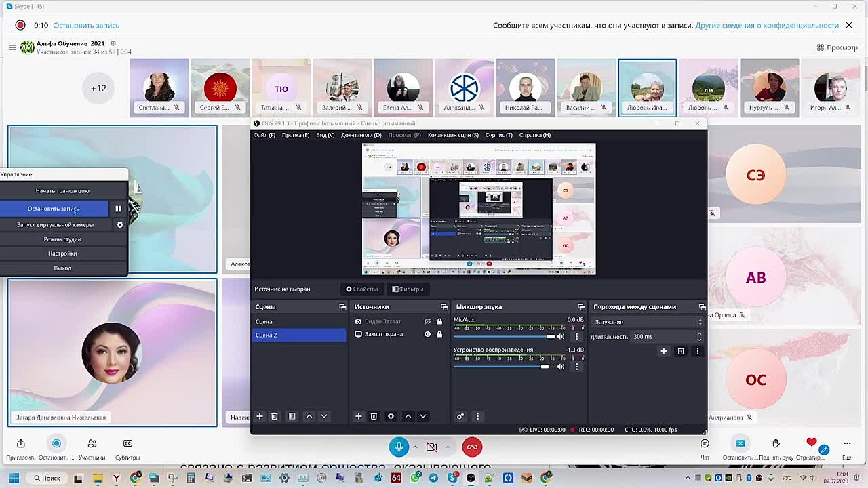The height and width of the screenshot is (488, 868).
Task: Toggle visibility of Видео Захват source
Action: tap(427, 321)
